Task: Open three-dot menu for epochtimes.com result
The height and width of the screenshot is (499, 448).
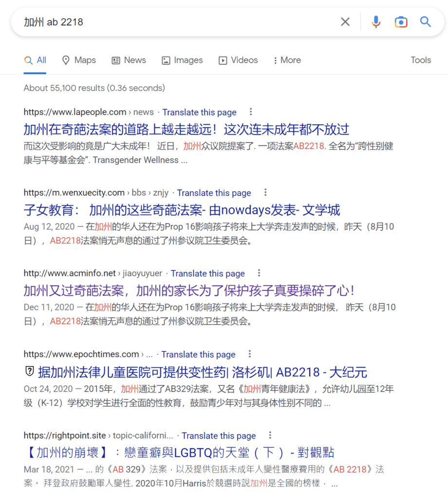Action: (x=250, y=354)
